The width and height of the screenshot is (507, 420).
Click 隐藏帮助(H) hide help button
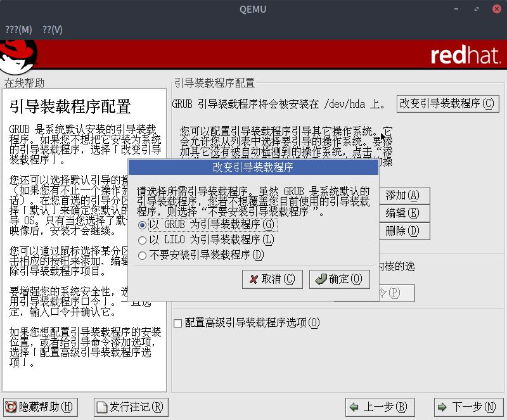click(x=41, y=407)
